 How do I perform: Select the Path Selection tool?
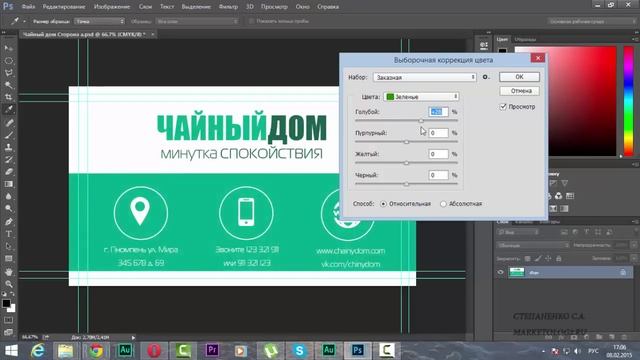click(9, 247)
